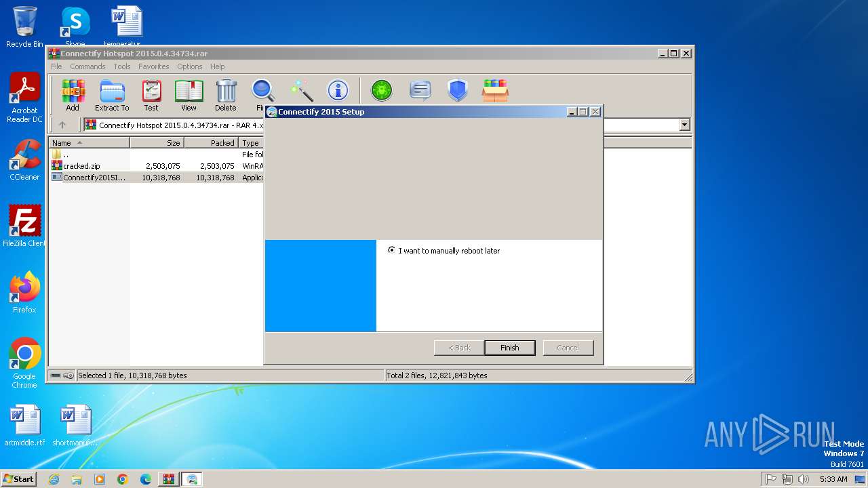
Task: Click the Extract To toolbar icon
Action: point(112,95)
